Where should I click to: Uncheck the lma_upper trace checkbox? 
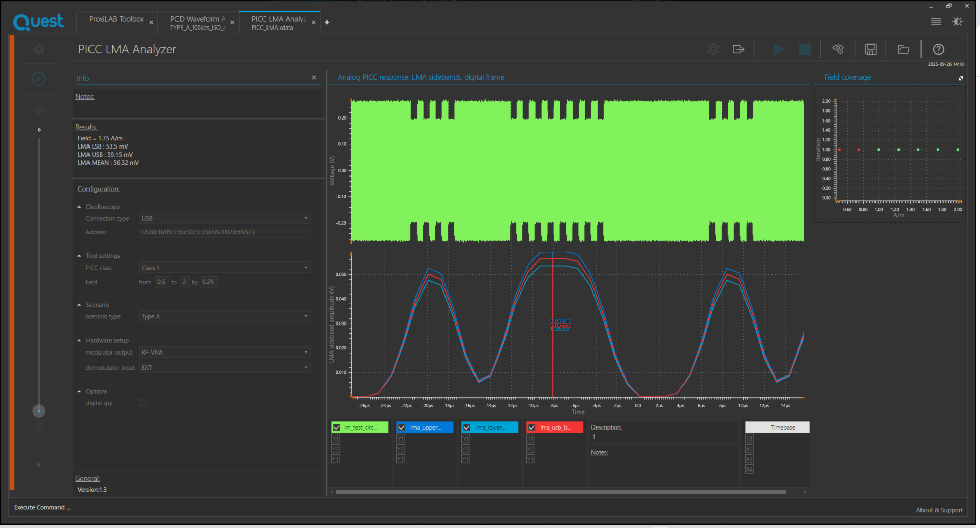[x=402, y=428]
